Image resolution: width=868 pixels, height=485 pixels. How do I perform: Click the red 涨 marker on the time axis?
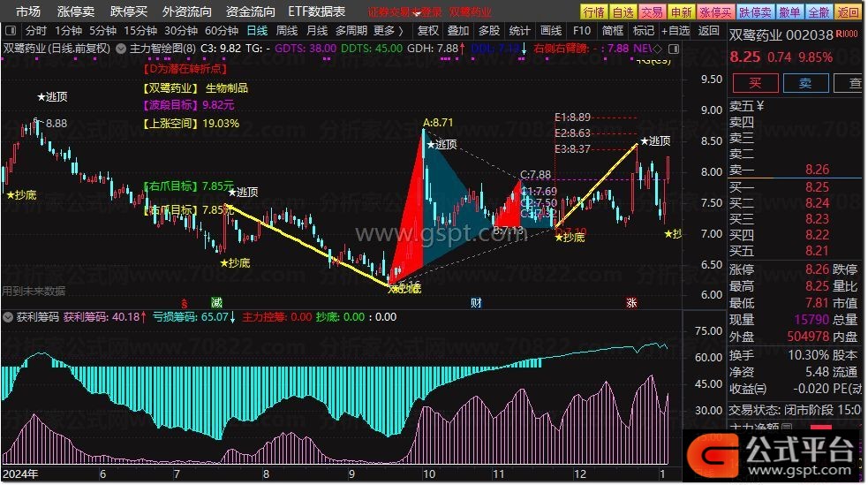point(631,303)
